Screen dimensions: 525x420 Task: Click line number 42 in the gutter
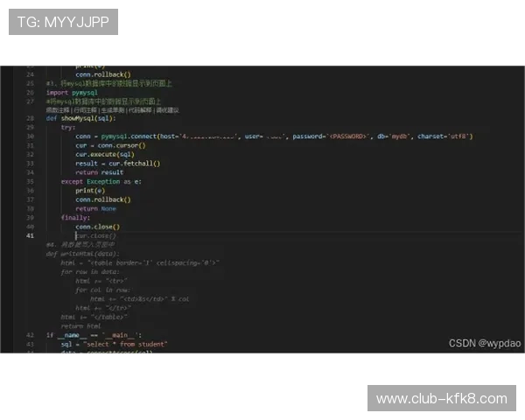click(31, 335)
